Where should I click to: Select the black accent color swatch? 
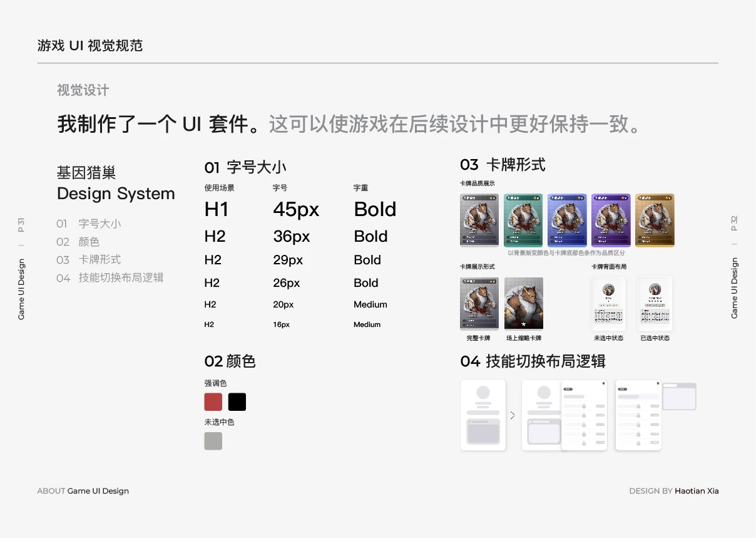(x=237, y=402)
